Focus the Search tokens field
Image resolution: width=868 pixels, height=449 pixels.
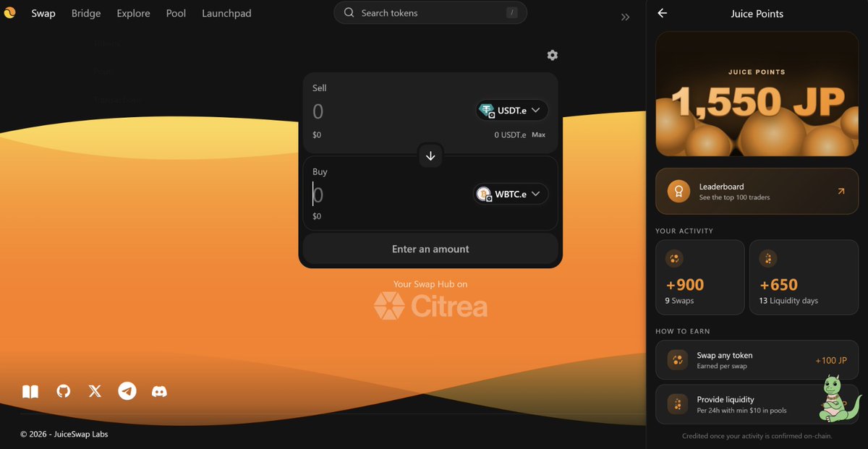click(430, 13)
